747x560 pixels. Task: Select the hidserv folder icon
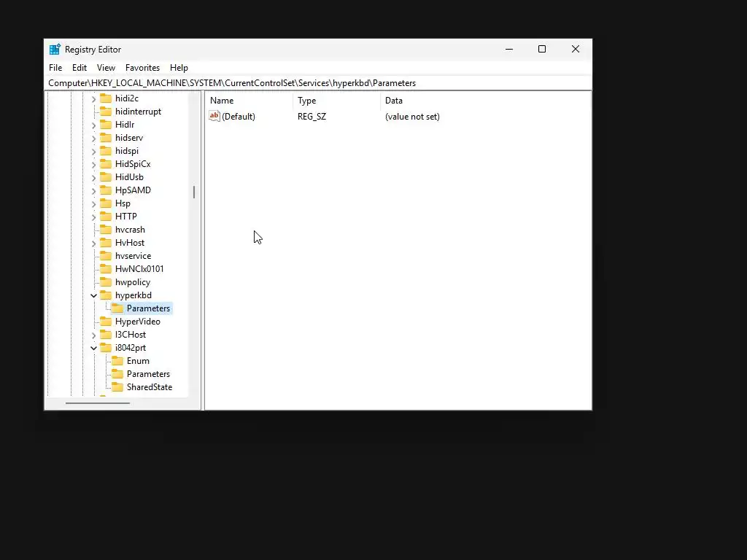coord(106,138)
